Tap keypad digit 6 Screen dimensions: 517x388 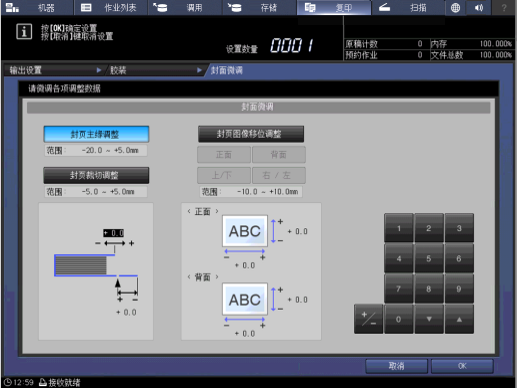click(x=459, y=258)
